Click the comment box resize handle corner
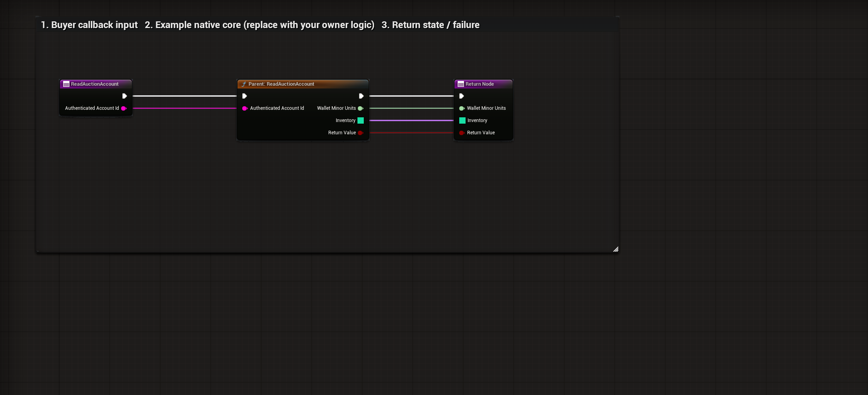This screenshot has height=395, width=868. pos(616,249)
